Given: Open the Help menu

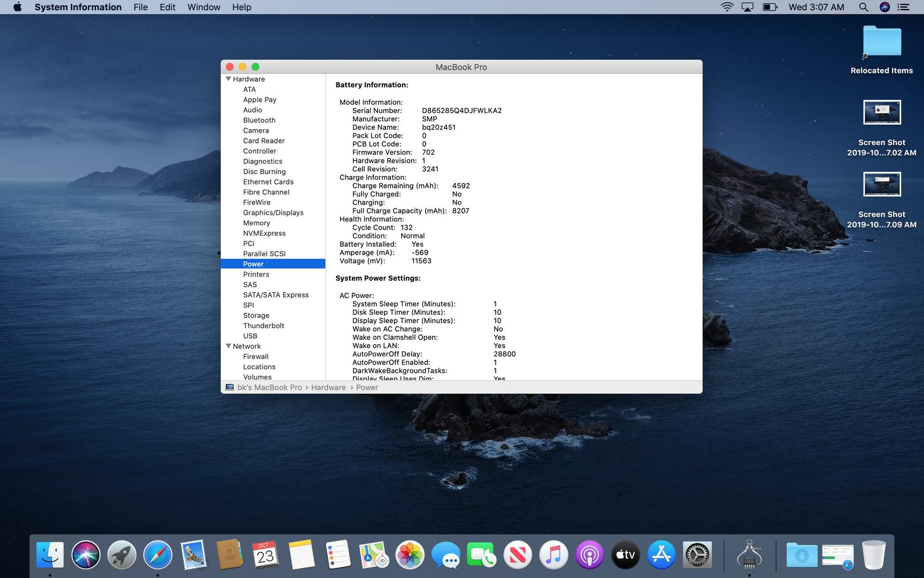Looking at the screenshot, I should point(242,7).
